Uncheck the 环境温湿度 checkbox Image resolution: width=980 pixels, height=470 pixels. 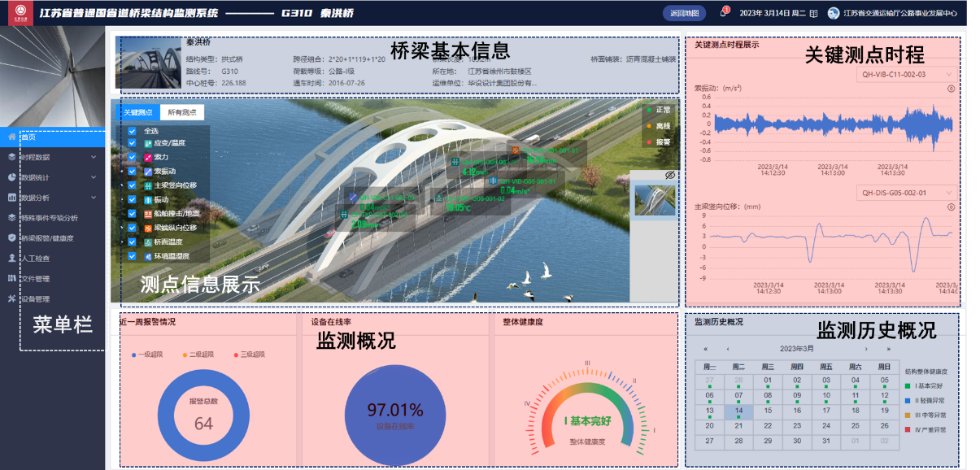(132, 256)
